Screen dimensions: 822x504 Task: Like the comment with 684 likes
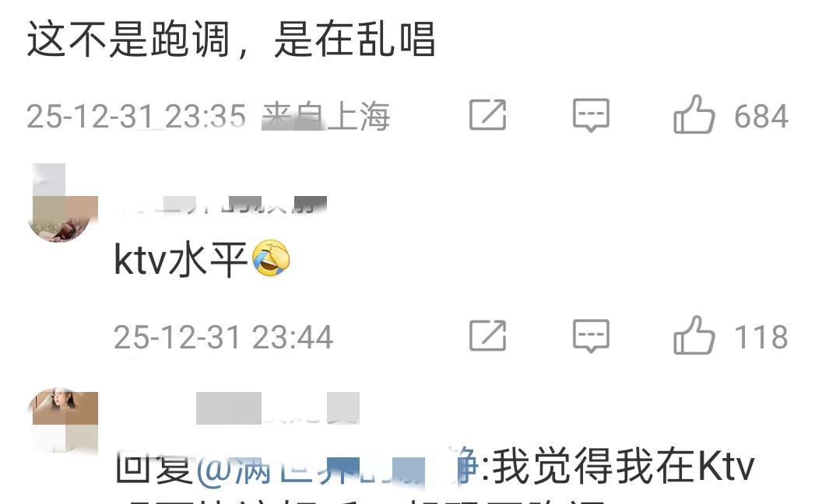[694, 115]
